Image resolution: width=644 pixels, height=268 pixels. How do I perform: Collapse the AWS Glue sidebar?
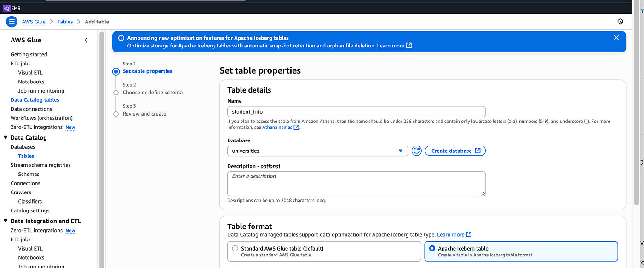(86, 41)
